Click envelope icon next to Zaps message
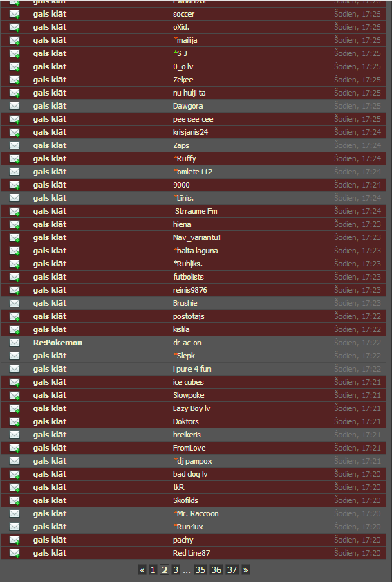 (x=15, y=145)
